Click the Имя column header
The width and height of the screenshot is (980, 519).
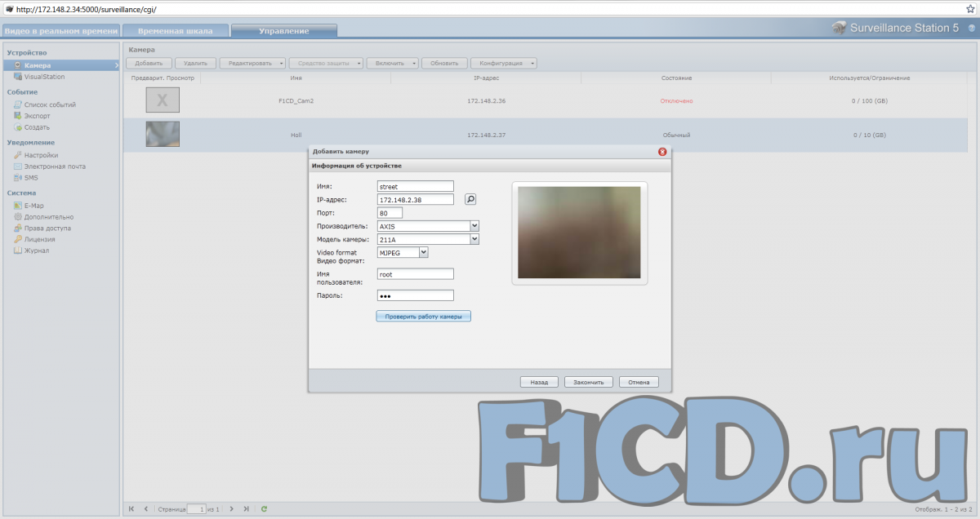tap(296, 78)
